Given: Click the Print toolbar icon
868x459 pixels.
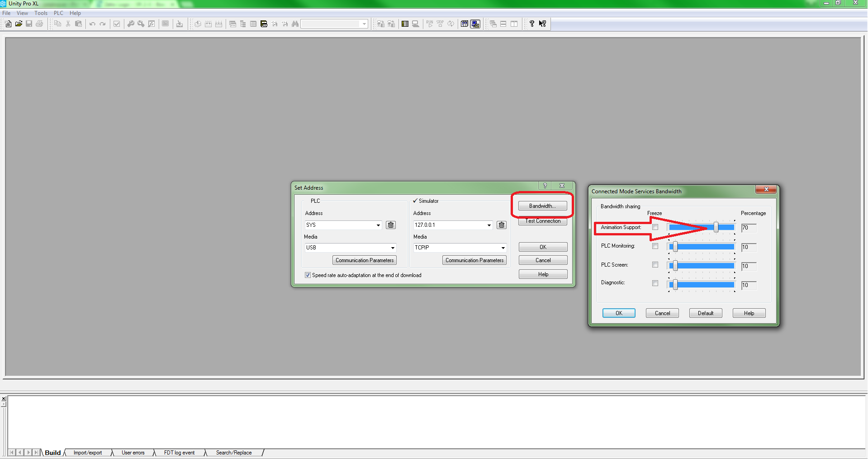Looking at the screenshot, I should coord(39,24).
